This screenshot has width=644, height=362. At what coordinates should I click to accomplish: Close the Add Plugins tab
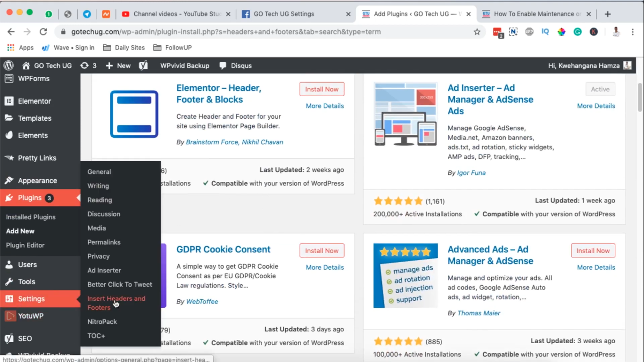point(469,14)
